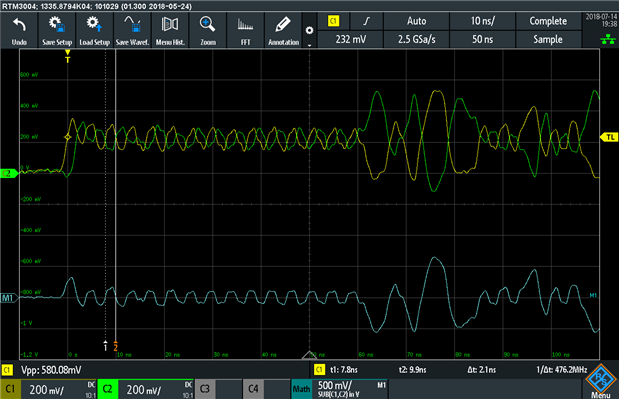Click the Complete acquisition status
The height and width of the screenshot is (399, 619).
(548, 21)
